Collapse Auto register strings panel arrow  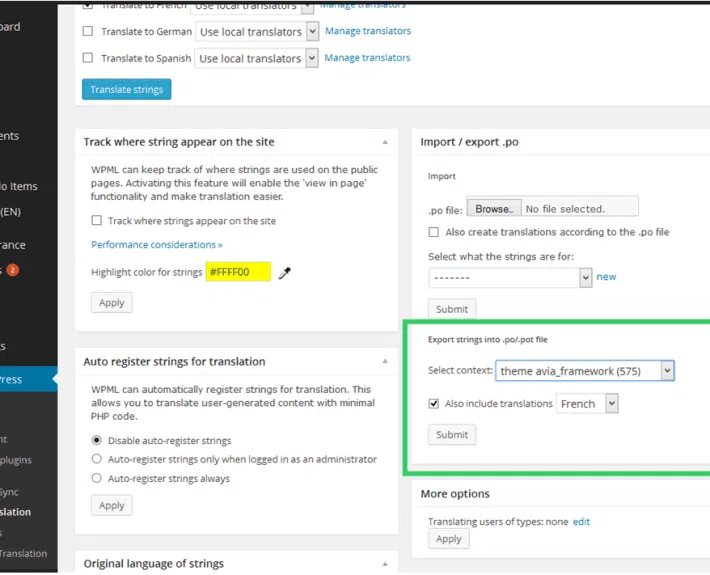pos(385,361)
